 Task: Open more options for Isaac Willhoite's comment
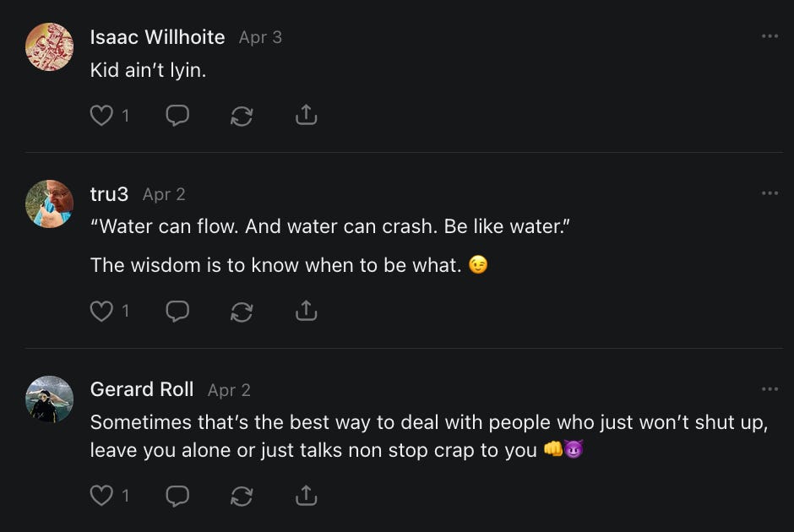[x=770, y=36]
